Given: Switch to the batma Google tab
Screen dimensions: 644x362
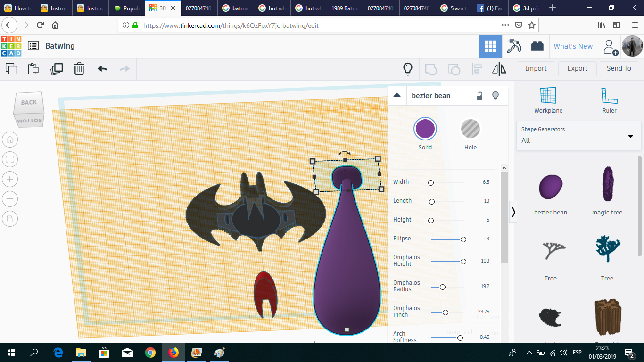Looking at the screenshot, I should coord(235,8).
